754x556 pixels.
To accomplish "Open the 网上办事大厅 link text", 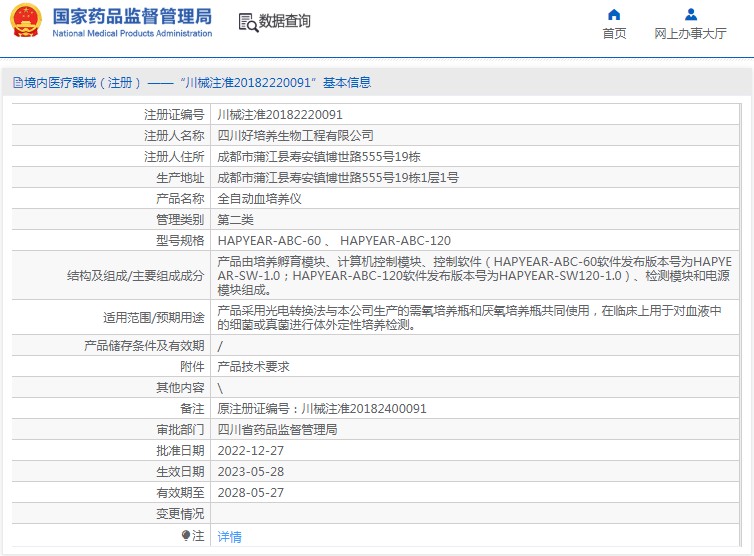I will tap(690, 33).
